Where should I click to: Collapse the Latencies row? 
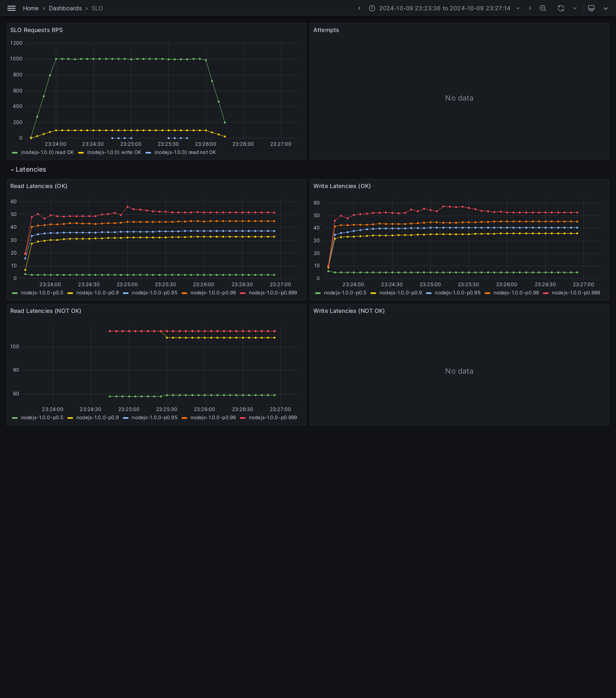28,170
